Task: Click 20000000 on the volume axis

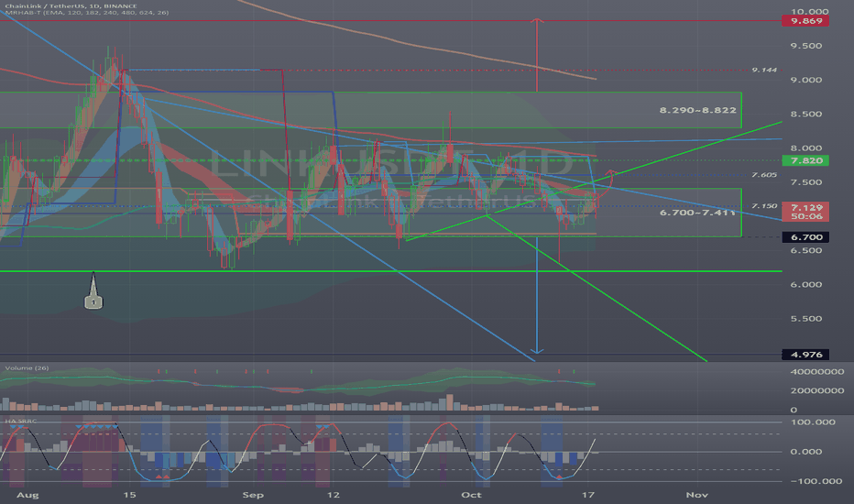Action: coord(817,391)
